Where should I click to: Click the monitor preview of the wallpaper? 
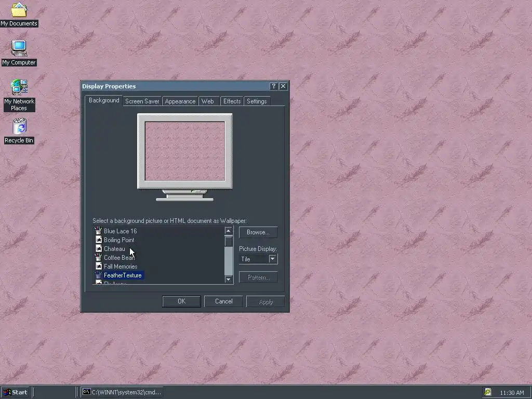tap(185, 151)
